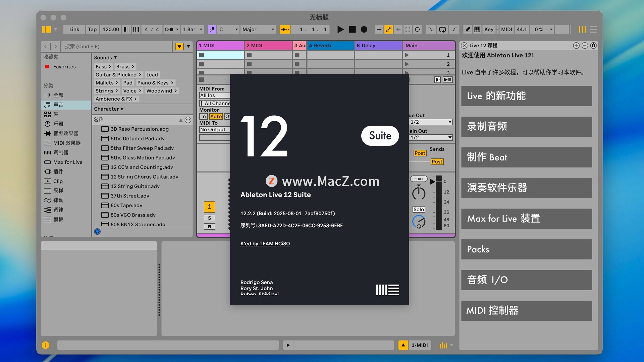Solo track 1 with S button
644x362 pixels.
pyautogui.click(x=210, y=218)
